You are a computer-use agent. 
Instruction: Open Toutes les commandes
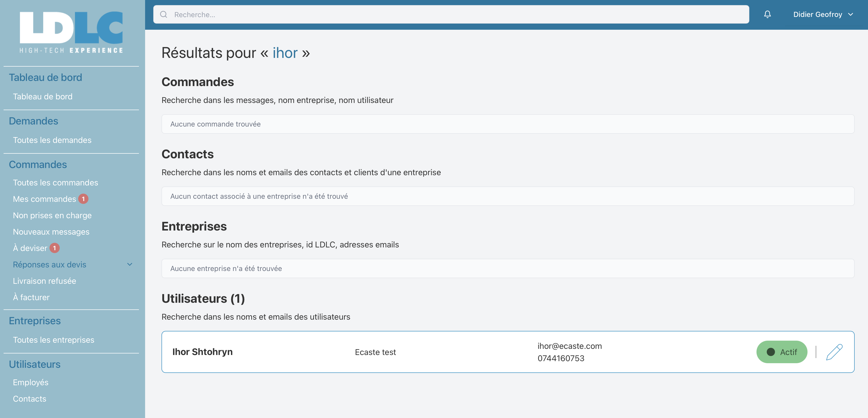[55, 182]
